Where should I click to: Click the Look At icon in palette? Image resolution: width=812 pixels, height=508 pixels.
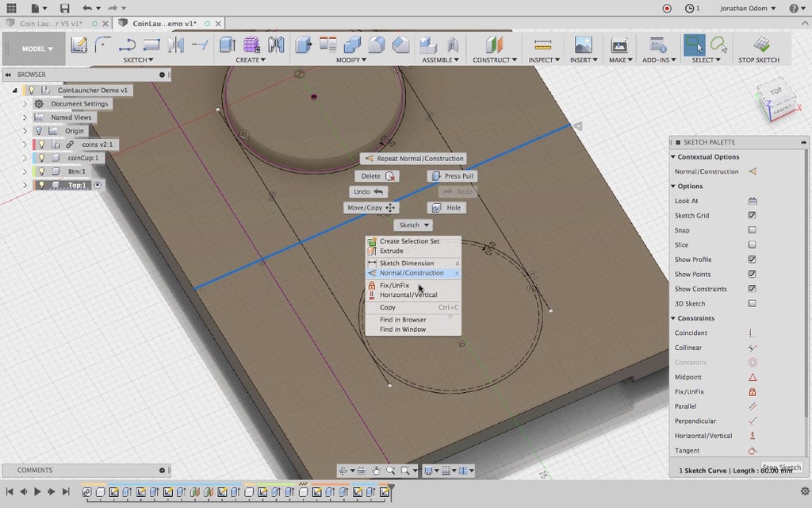tap(753, 202)
